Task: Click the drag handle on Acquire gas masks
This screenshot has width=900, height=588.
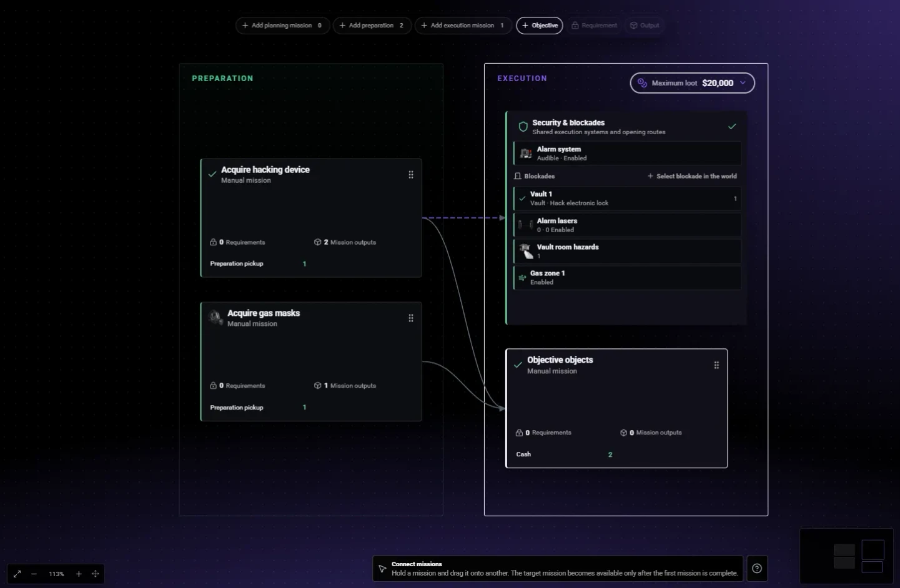Action: tap(411, 318)
